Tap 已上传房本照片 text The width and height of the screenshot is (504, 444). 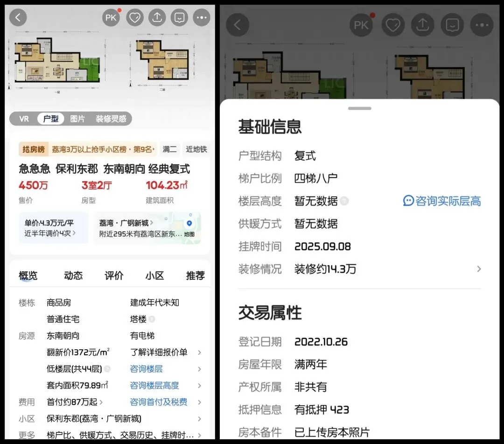coord(332,432)
